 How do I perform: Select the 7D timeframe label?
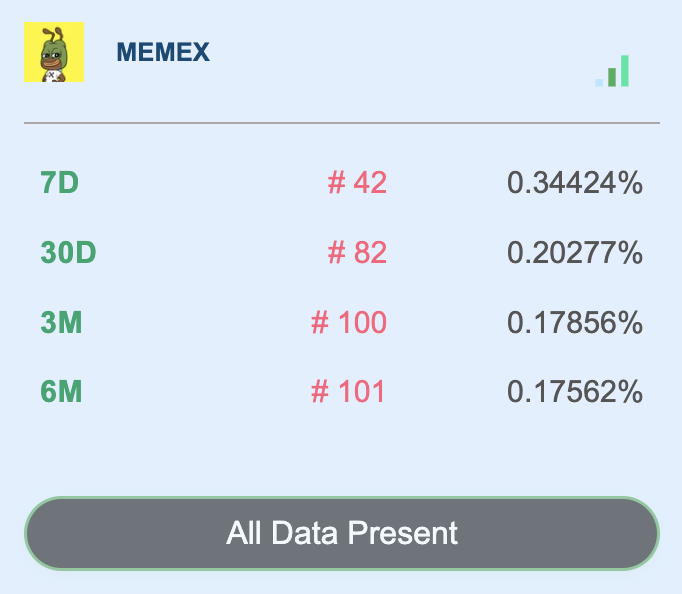tap(60, 182)
